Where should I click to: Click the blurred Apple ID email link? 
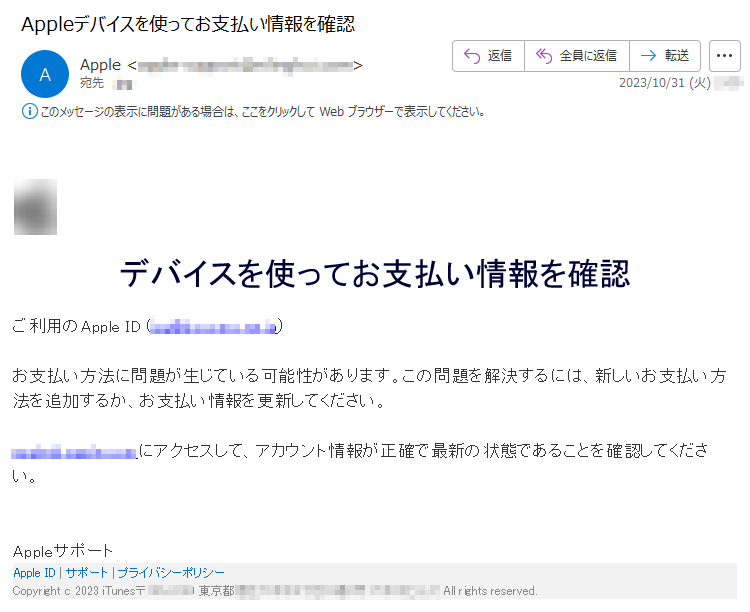pyautogui.click(x=213, y=327)
